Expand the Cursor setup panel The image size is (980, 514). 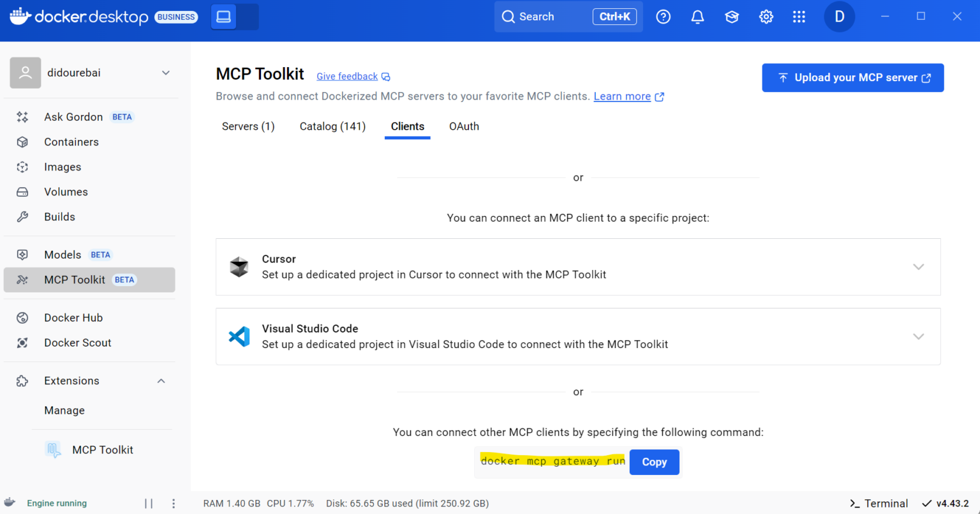tap(919, 267)
